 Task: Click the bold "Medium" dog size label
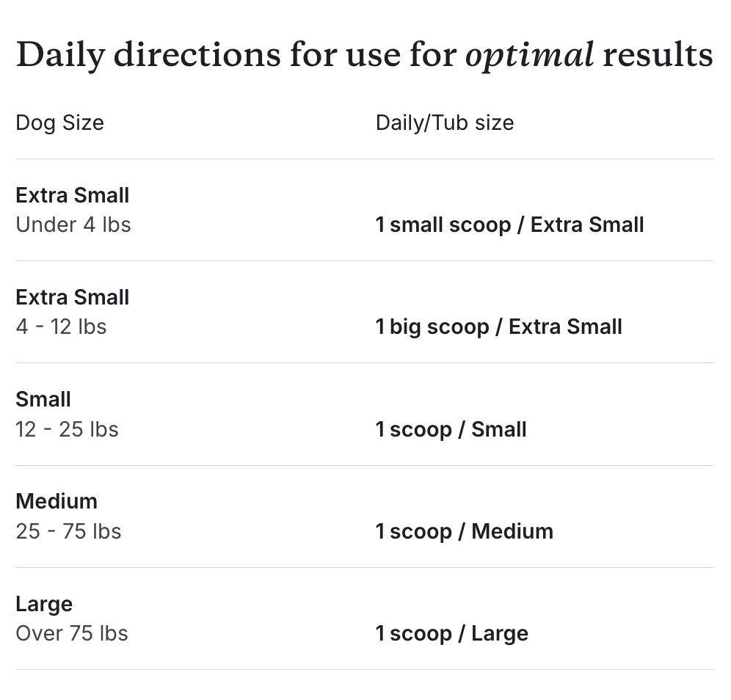pos(57,501)
